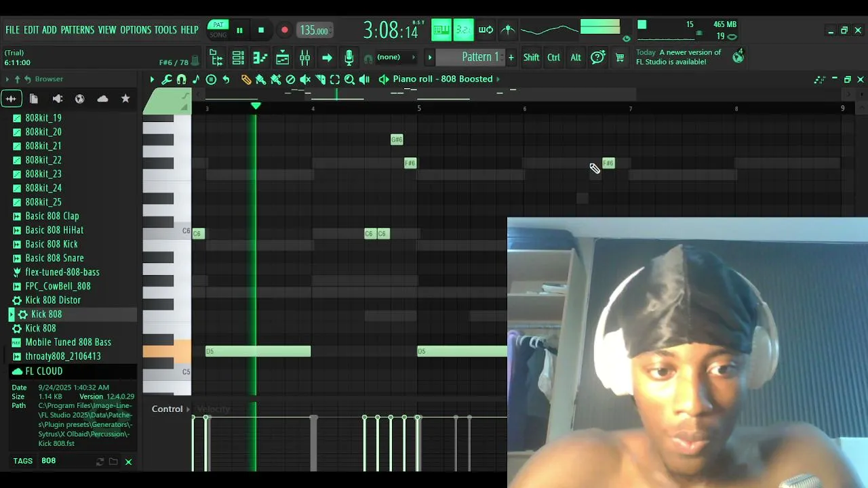Select the Draw pencil tool
This screenshot has width=868, height=488.
pyautogui.click(x=245, y=79)
